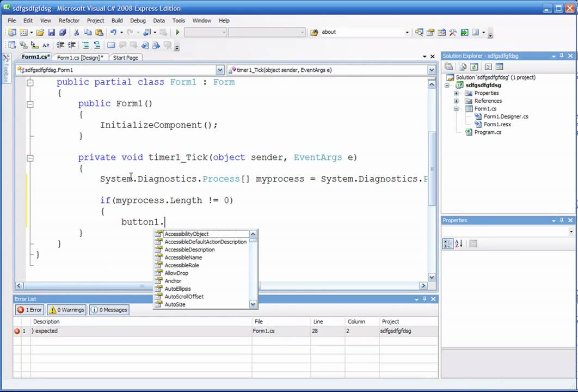
Task: Expand the References node in Solution Explorer
Action: tap(456, 101)
